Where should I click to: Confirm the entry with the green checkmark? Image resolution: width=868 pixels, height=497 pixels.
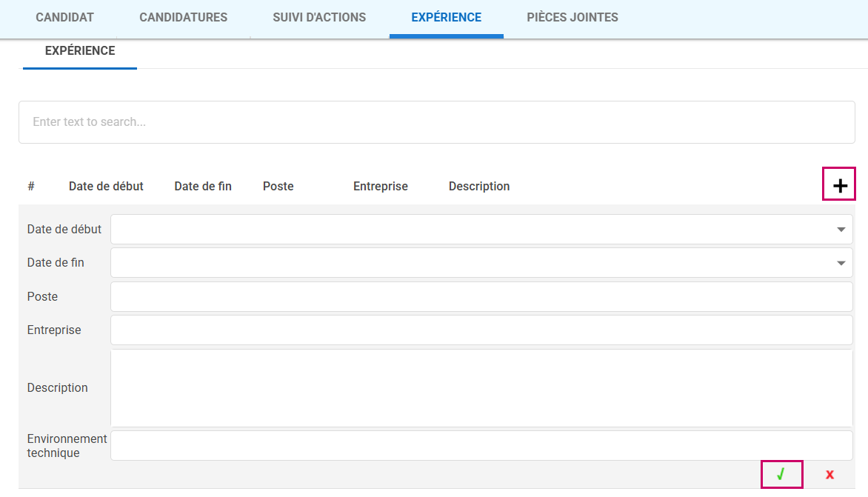(x=781, y=475)
